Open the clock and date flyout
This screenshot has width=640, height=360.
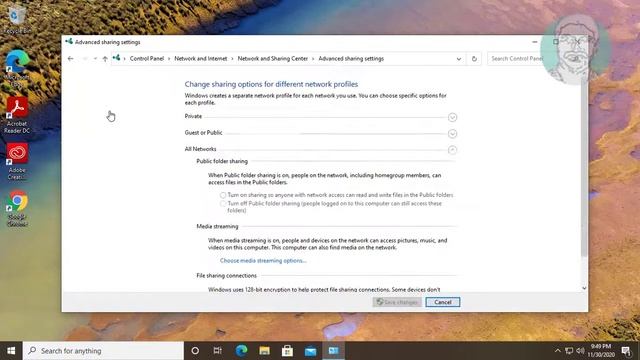601,351
